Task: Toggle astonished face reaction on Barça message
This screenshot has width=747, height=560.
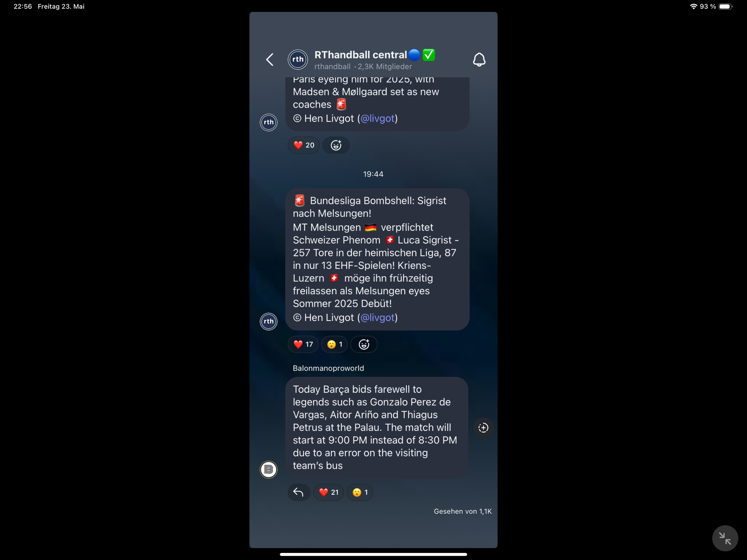Action: point(360,492)
